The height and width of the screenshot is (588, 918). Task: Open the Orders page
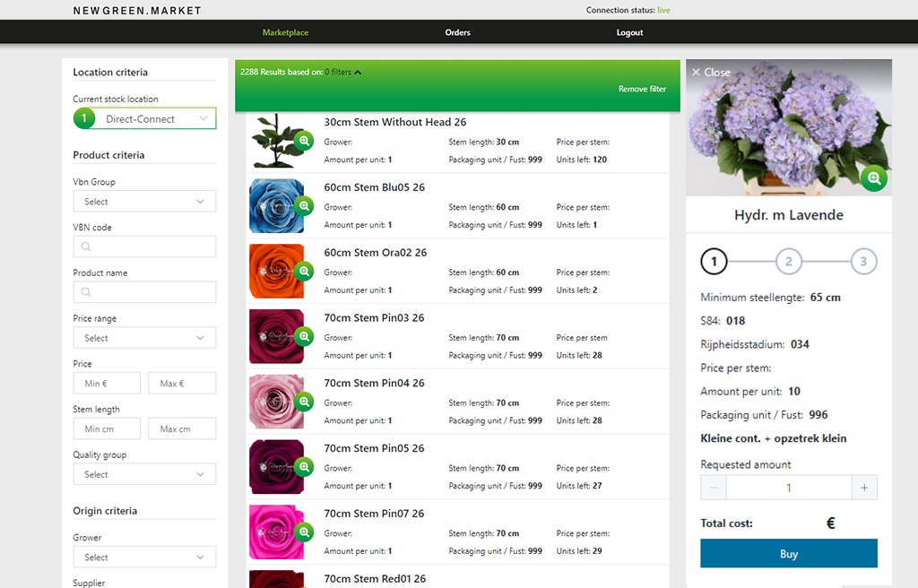457,33
